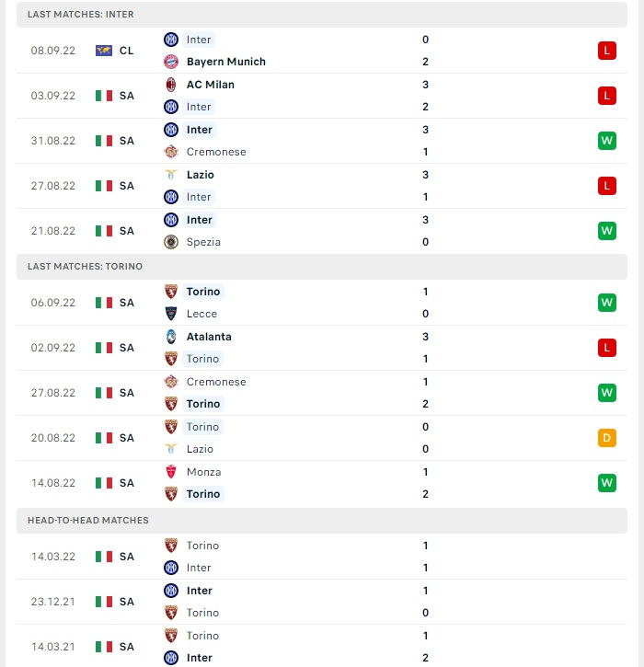
Task: Click Italy flag on 03.09.22 match
Action: tap(104, 96)
